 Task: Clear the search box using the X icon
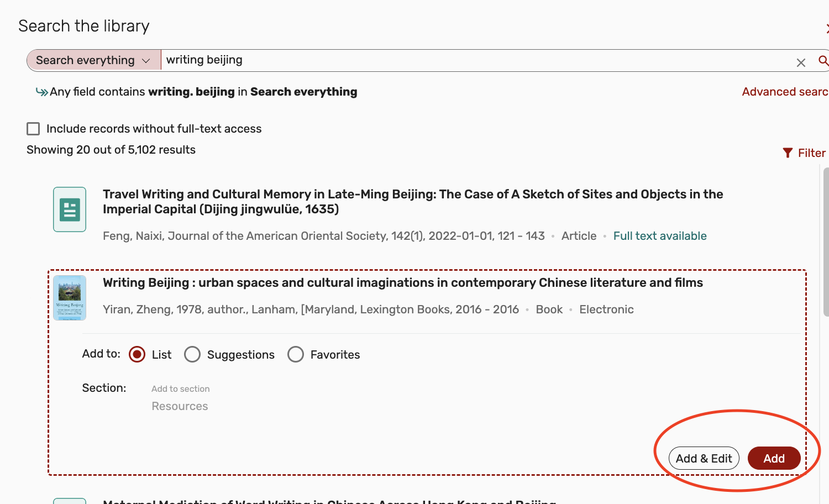tap(801, 62)
